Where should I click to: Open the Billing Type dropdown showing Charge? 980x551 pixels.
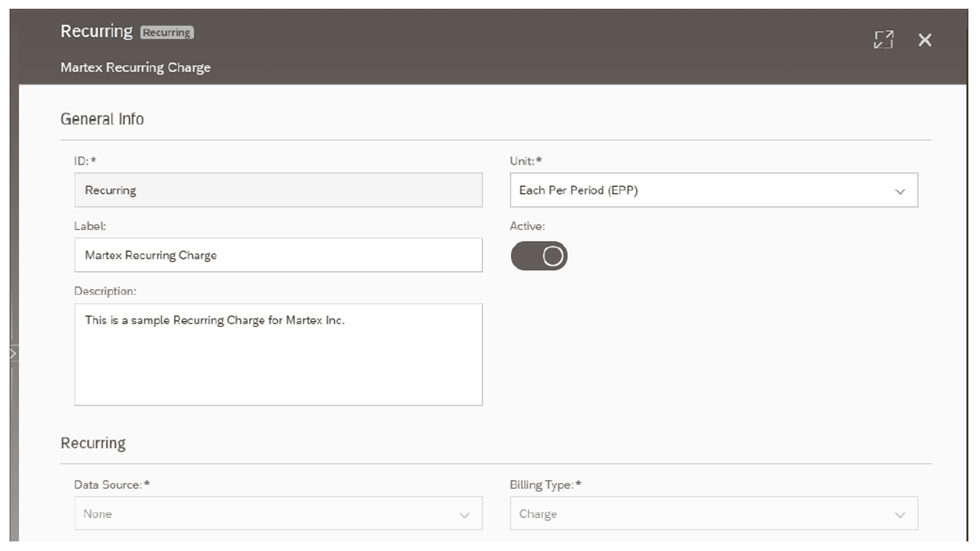[x=713, y=514]
